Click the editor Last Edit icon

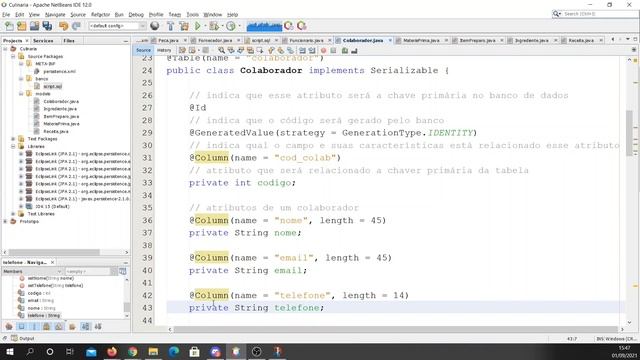click(182, 51)
